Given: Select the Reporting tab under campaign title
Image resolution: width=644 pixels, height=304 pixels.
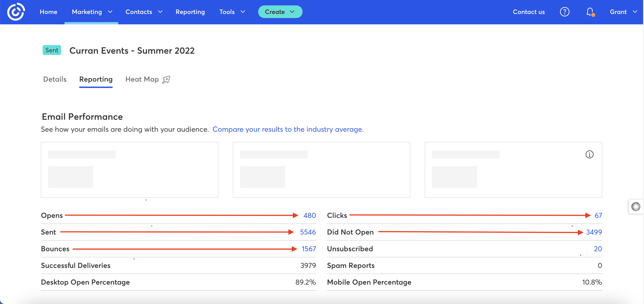Looking at the screenshot, I should 96,79.
